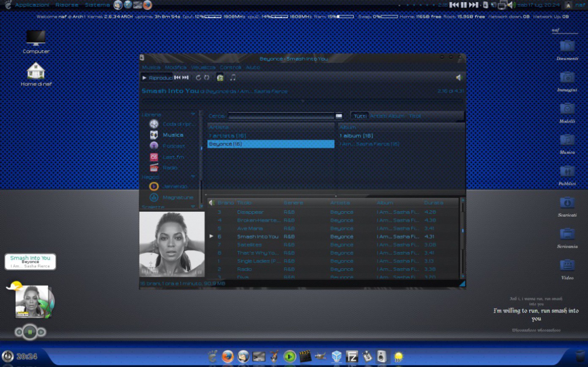Launch VirtualBox cube icon in dock
Screen dimensions: 588x367
(337, 356)
